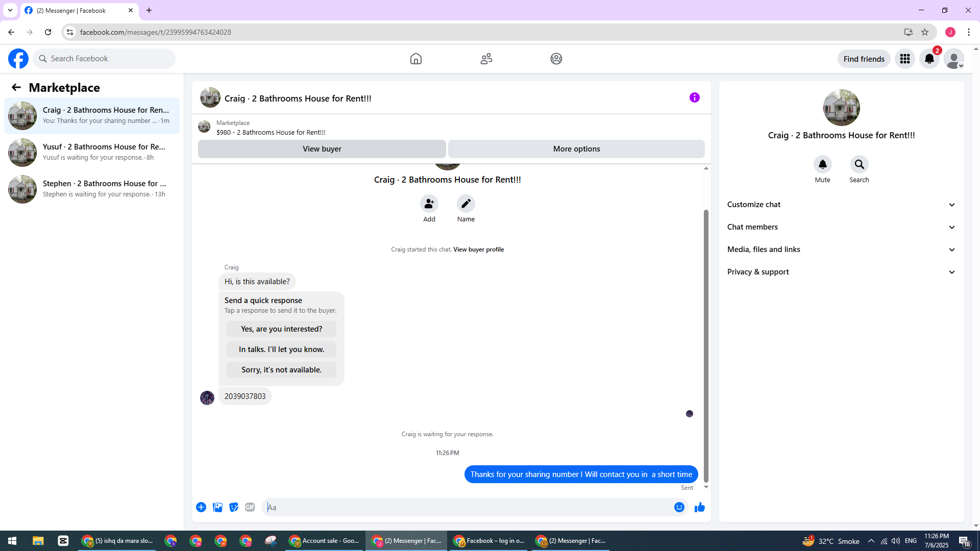Open the GIF selector icon
This screenshot has width=980, height=551.
250,507
